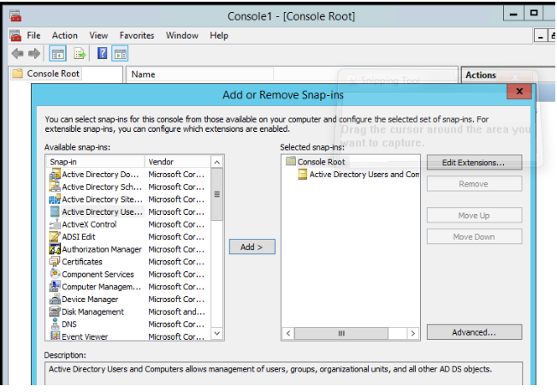This screenshot has width=557, height=392.
Task: Click the ActiveX Control snap-in icon
Action: pyautogui.click(x=55, y=224)
